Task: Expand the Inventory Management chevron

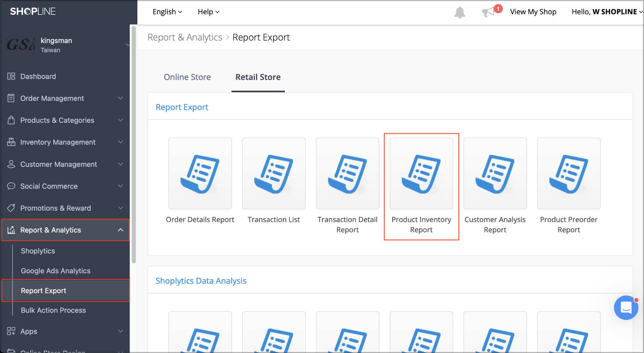Action: tap(120, 142)
